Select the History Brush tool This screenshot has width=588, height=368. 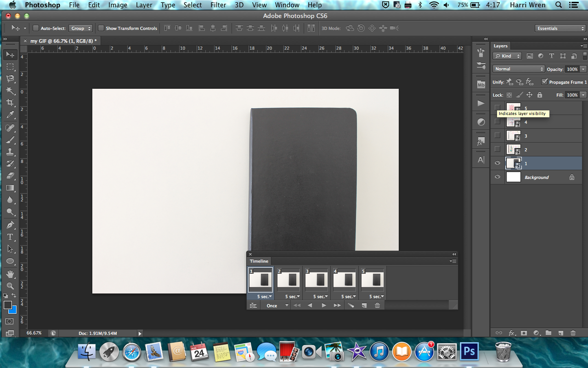pos(10,164)
